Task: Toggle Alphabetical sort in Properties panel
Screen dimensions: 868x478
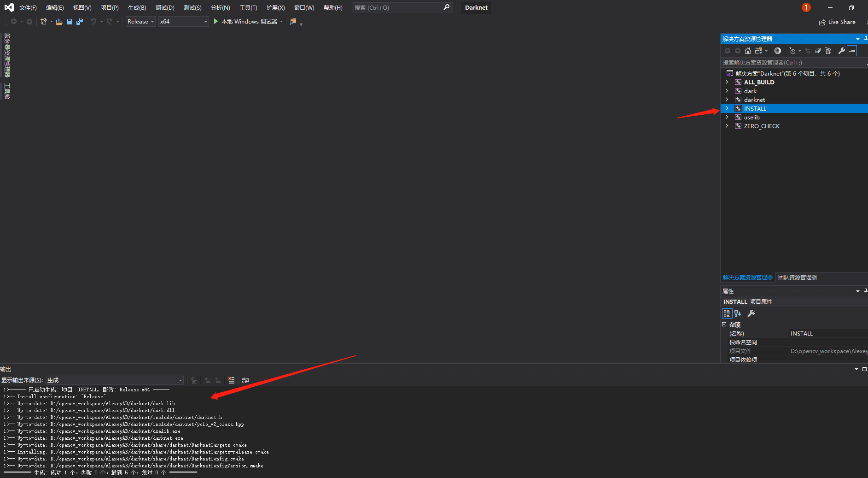Action: (738, 313)
